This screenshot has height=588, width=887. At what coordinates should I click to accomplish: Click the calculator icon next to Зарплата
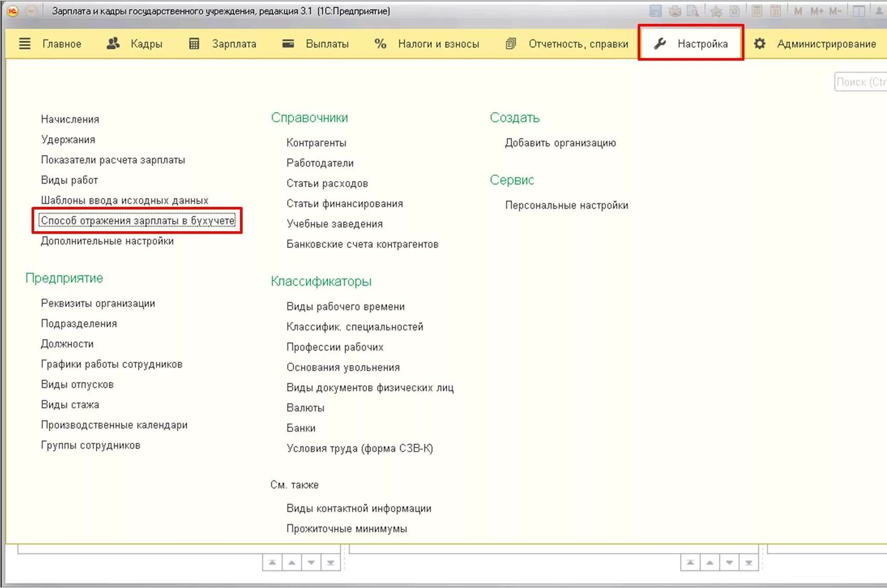tap(194, 44)
